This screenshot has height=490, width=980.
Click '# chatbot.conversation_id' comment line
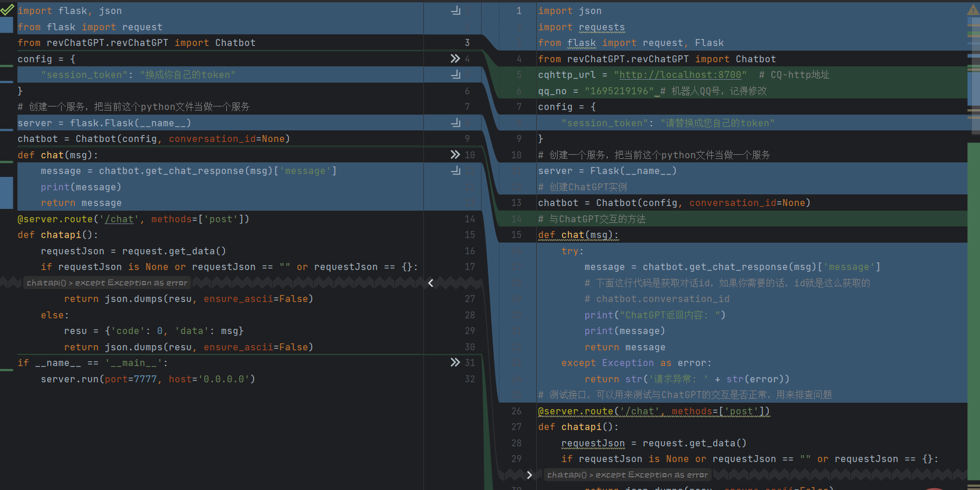(x=657, y=299)
